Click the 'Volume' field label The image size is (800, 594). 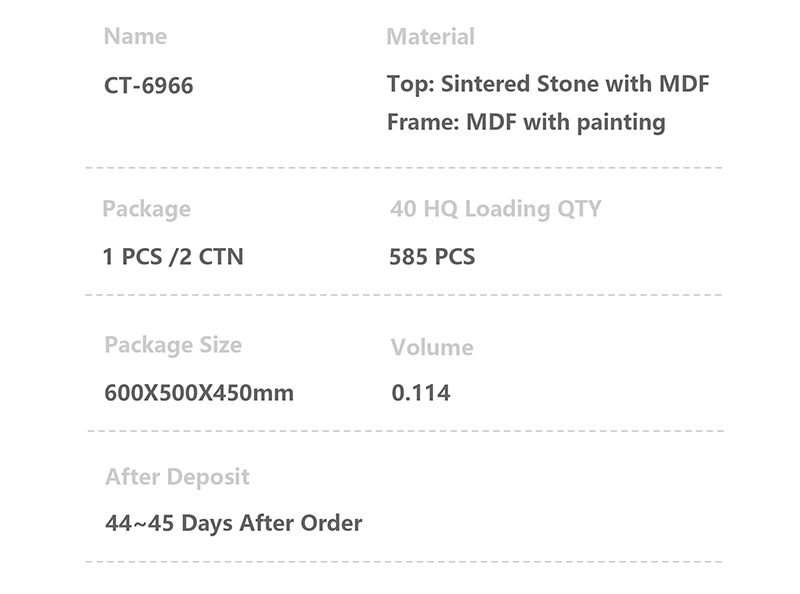[x=432, y=348]
